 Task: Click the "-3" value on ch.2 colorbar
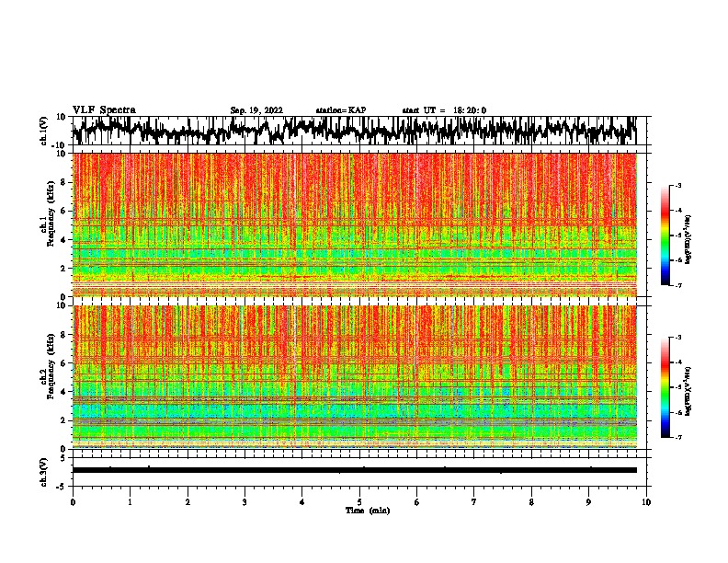click(x=677, y=338)
